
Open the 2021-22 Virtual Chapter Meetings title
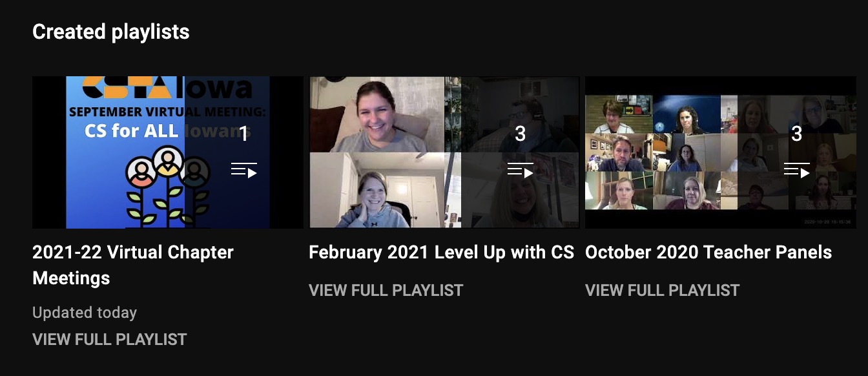133,265
